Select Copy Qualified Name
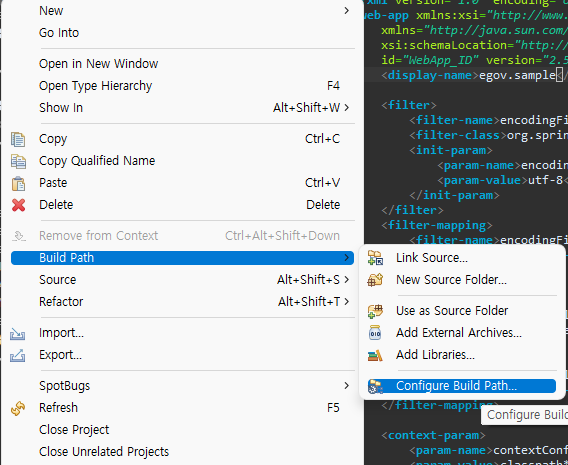Viewport: 568px width, 465px height. [182, 160]
